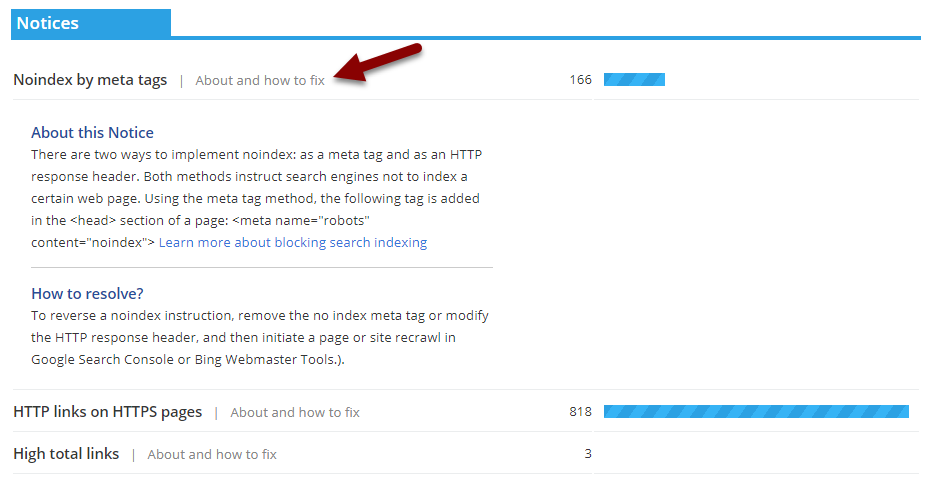Image resolution: width=925 pixels, height=485 pixels.
Task: Click the divider line above 'How to resolve?'
Action: (x=262, y=268)
